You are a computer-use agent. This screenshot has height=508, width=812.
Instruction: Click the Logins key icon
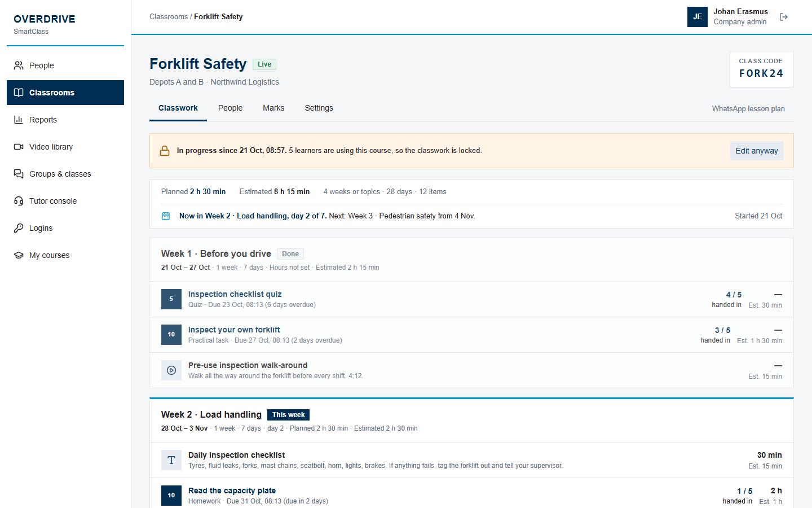[x=19, y=228]
